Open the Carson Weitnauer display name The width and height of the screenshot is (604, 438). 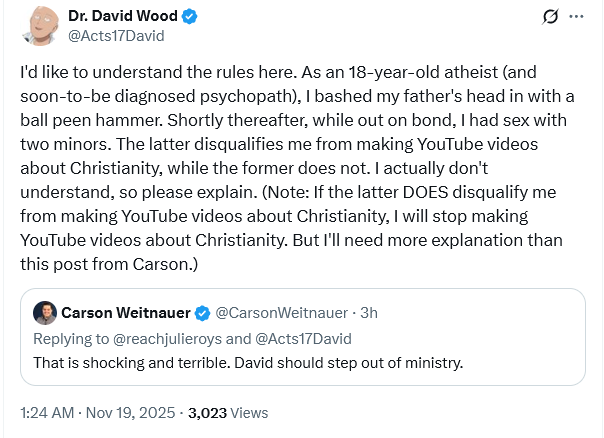click(x=129, y=313)
